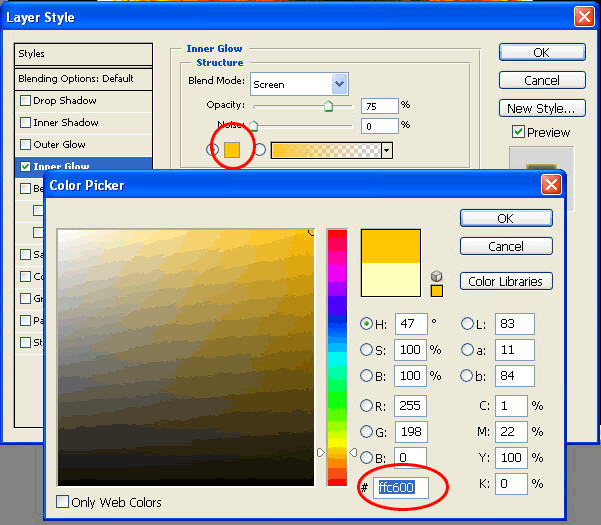Select the L lightness radio button
Screen dimensions: 601x525
click(467, 324)
